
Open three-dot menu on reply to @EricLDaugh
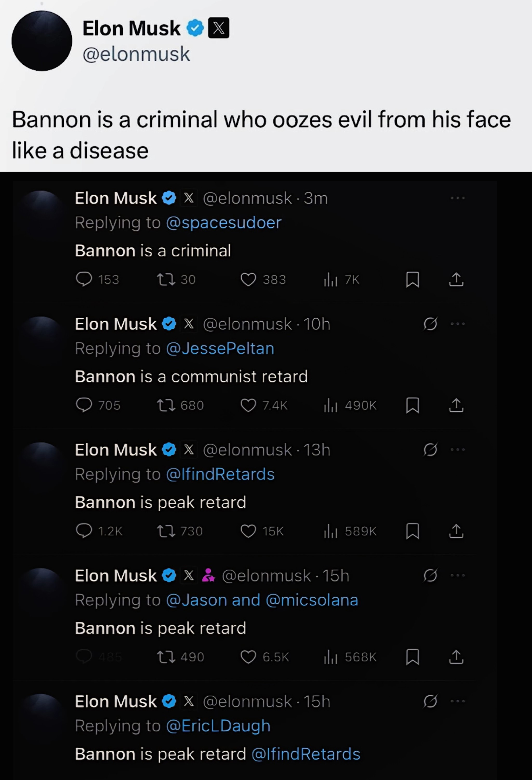457,701
